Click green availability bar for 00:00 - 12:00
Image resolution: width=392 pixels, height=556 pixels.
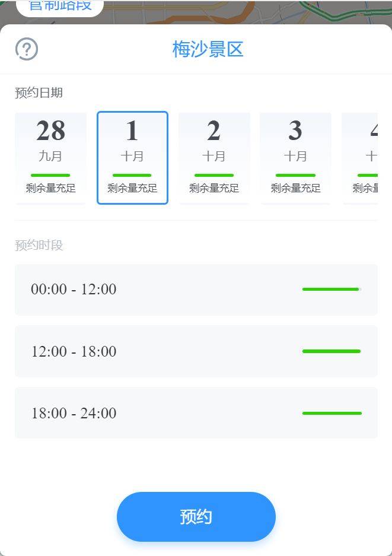pyautogui.click(x=331, y=290)
